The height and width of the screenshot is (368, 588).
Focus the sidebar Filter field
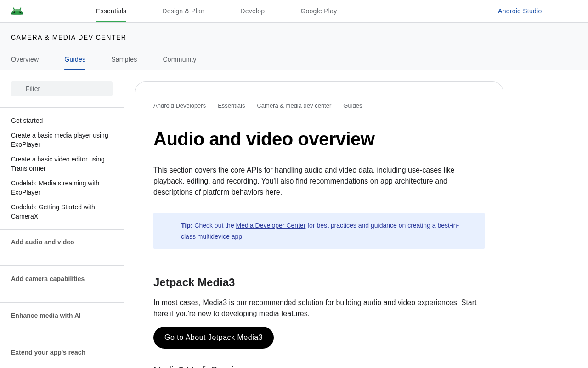coord(62,89)
